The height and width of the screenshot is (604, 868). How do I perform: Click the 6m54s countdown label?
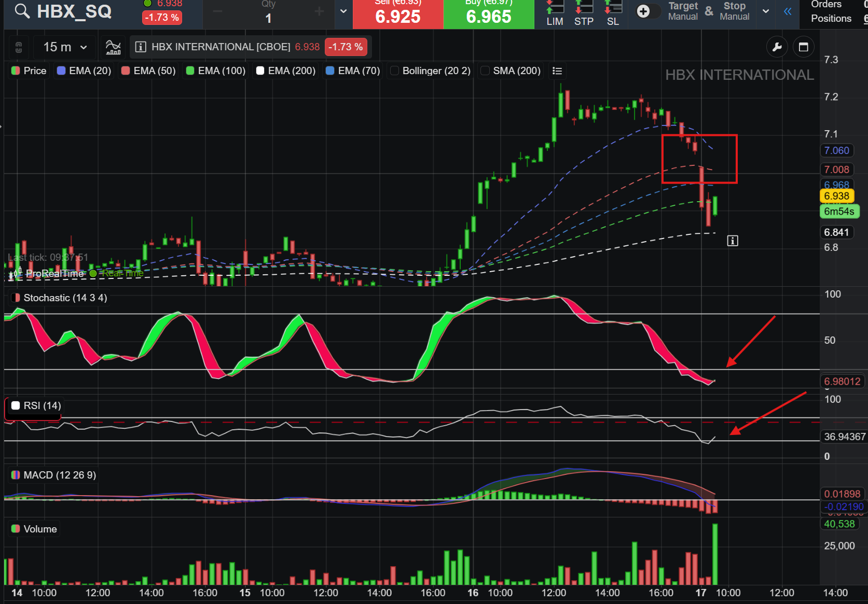(x=839, y=212)
